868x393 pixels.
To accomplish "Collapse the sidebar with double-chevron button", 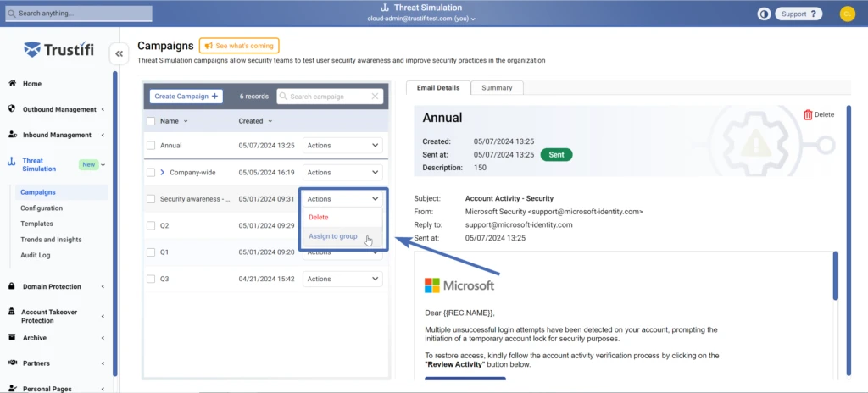I will coord(119,53).
